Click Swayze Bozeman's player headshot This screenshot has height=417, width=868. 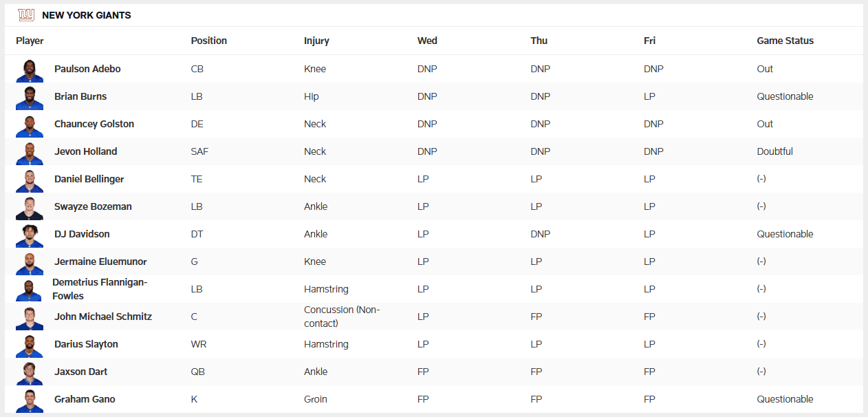(x=29, y=208)
